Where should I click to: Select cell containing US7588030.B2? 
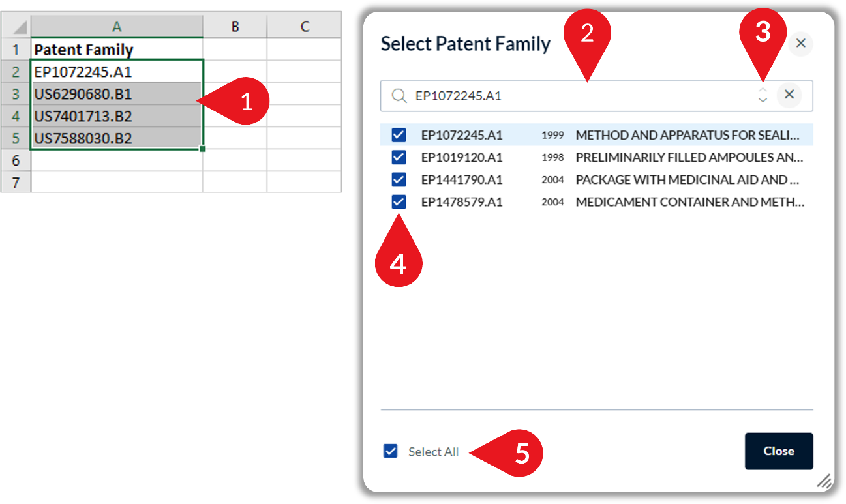(117, 138)
